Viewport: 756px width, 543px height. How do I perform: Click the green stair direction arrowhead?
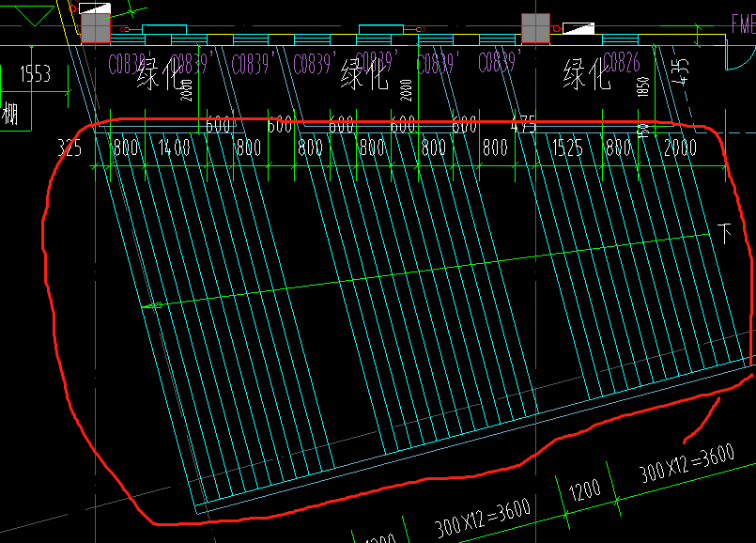152,305
